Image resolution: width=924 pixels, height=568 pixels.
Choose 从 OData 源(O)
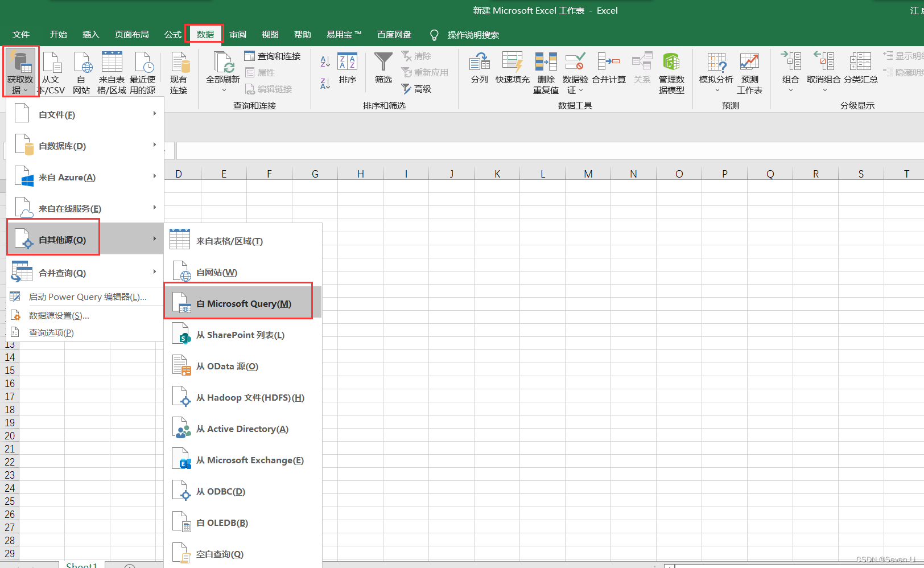tap(243, 366)
